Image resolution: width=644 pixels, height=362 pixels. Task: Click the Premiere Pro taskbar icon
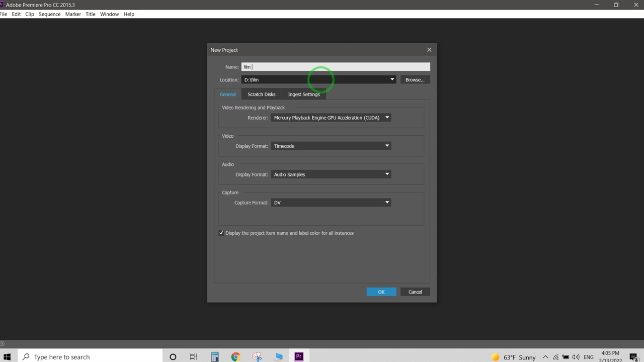[299, 356]
